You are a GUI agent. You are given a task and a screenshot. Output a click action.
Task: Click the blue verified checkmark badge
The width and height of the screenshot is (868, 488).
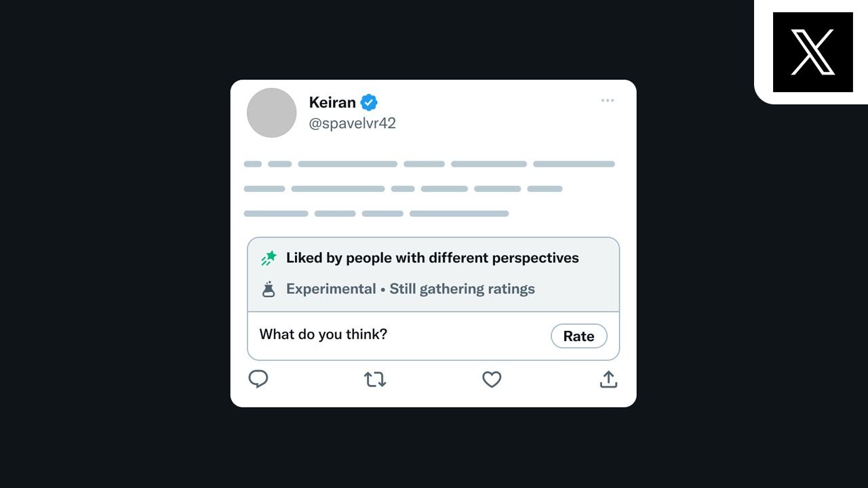point(369,102)
